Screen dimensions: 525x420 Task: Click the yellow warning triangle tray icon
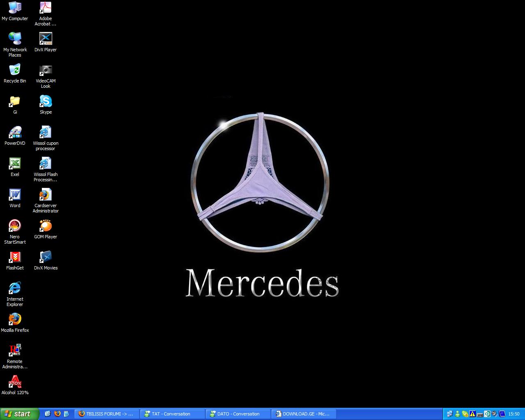point(472,414)
